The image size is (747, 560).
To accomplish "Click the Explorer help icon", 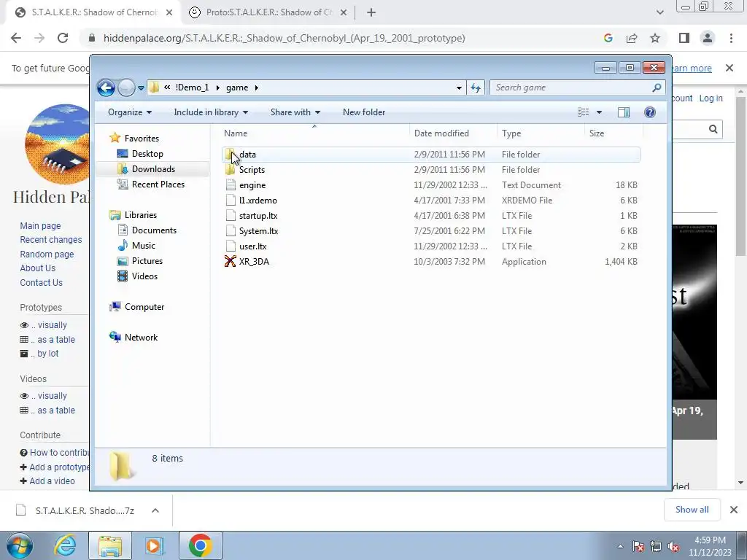I will (650, 112).
